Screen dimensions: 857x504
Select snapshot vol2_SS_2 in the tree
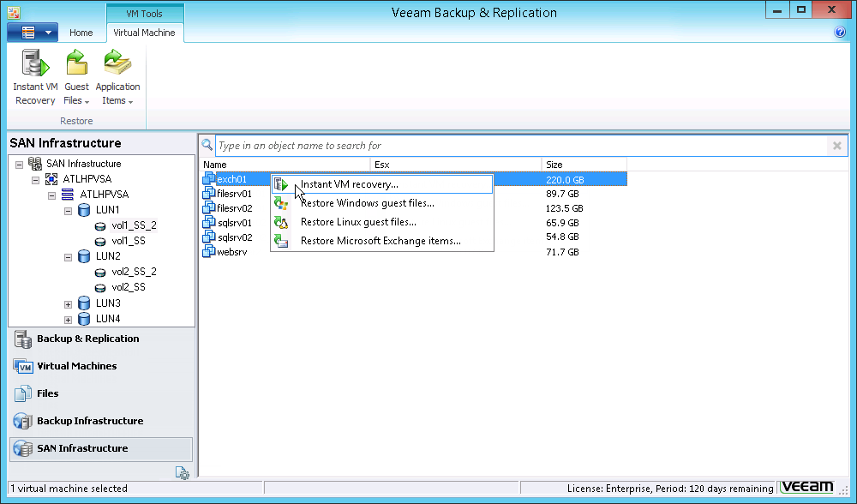tap(134, 272)
